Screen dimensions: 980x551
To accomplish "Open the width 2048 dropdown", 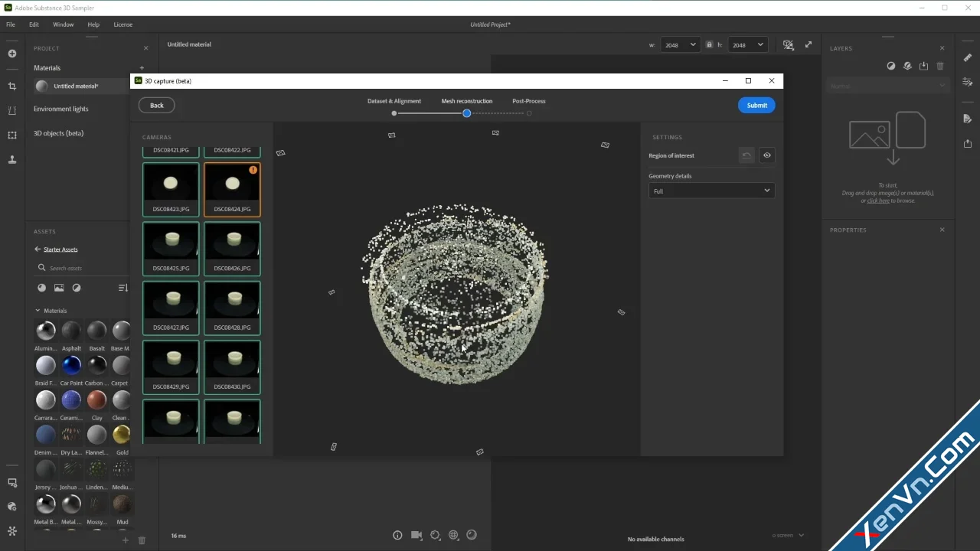I will coord(680,45).
